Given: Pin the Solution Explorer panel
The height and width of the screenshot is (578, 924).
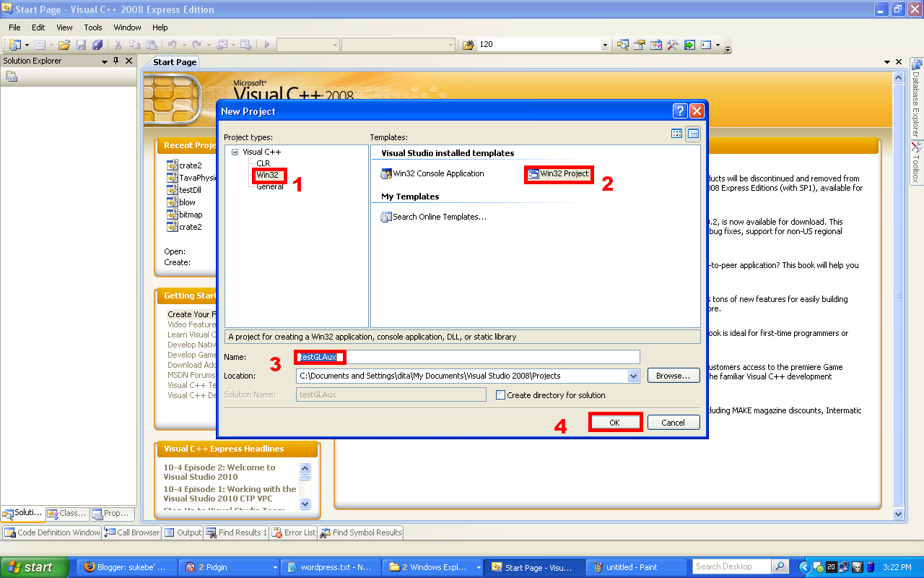Looking at the screenshot, I should pos(115,61).
